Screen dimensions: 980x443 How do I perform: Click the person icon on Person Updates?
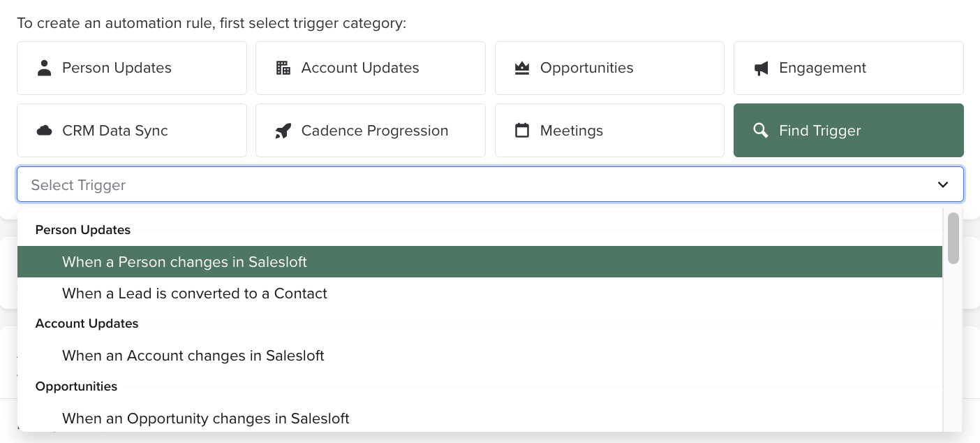tap(45, 67)
